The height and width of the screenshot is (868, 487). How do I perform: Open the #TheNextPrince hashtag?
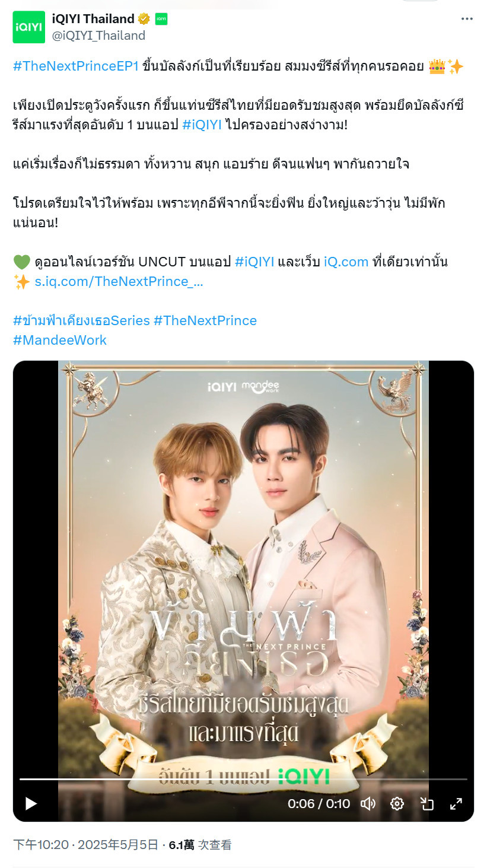pos(205,320)
